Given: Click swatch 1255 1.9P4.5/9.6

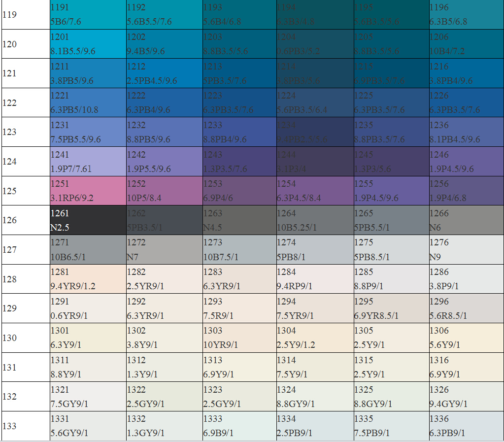Looking at the screenshot, I should [x=392, y=191].
